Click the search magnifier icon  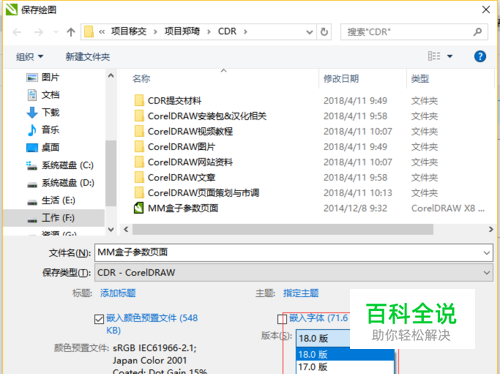[x=478, y=32]
